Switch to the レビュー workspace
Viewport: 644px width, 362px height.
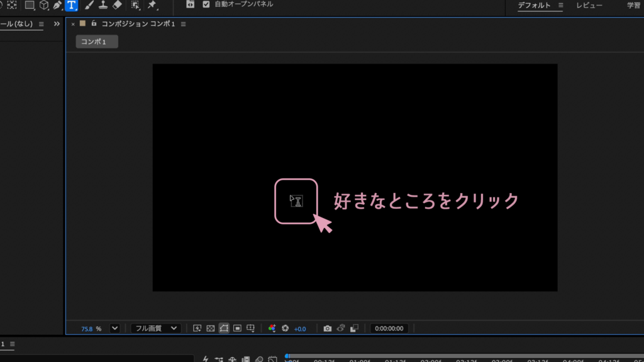point(589,5)
